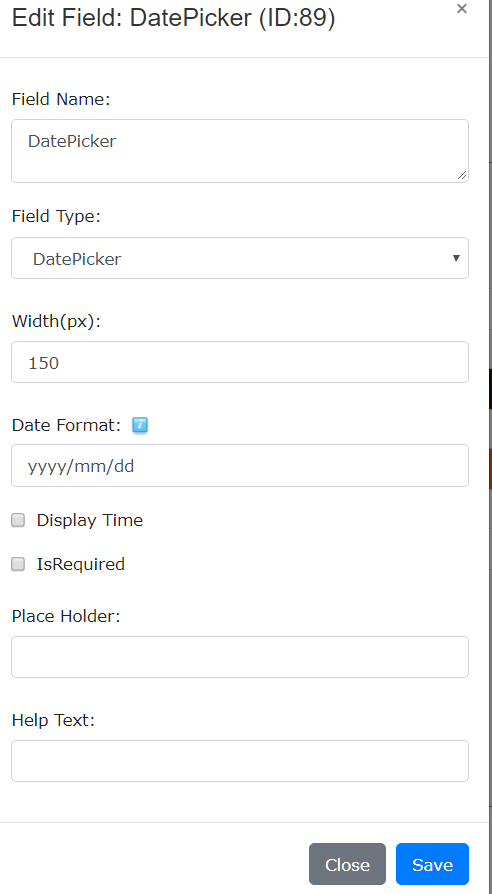
Task: Tick the Display Time checkbox
Action: point(18,520)
